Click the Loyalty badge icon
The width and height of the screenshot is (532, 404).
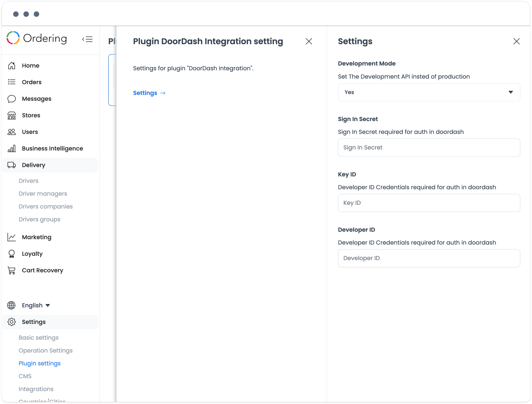[12, 254]
